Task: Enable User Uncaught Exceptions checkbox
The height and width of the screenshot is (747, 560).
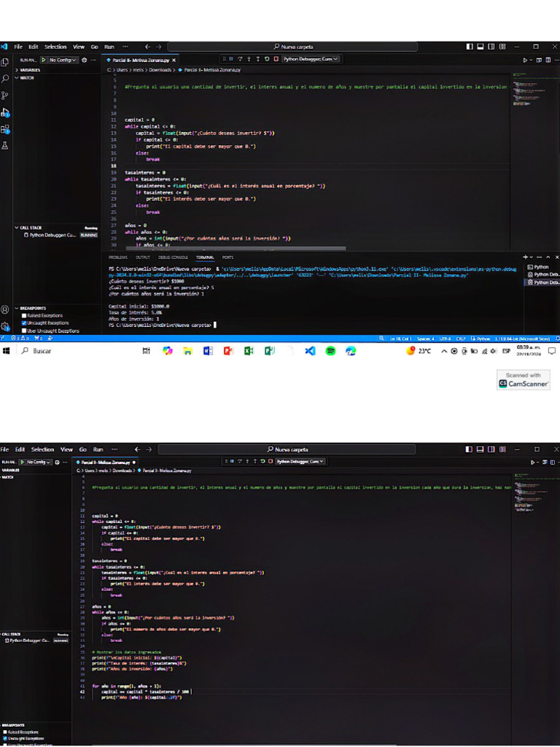Action: 24,330
